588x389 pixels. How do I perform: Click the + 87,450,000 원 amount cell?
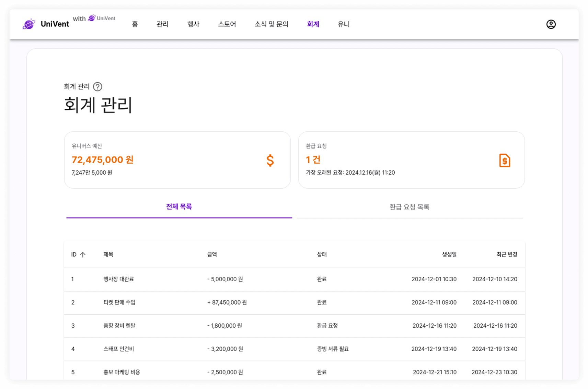tap(227, 303)
